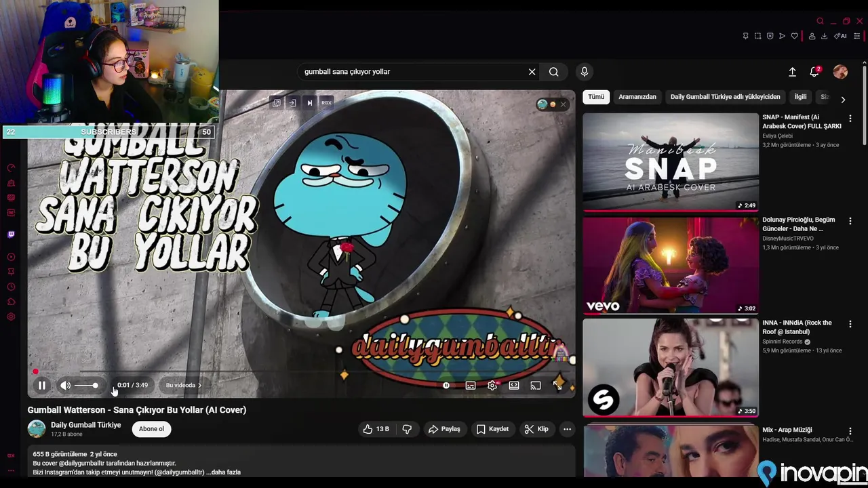Open the SNAP Manifest AI Arabesk Cover thumbnail
This screenshot has width=868, height=488.
671,162
